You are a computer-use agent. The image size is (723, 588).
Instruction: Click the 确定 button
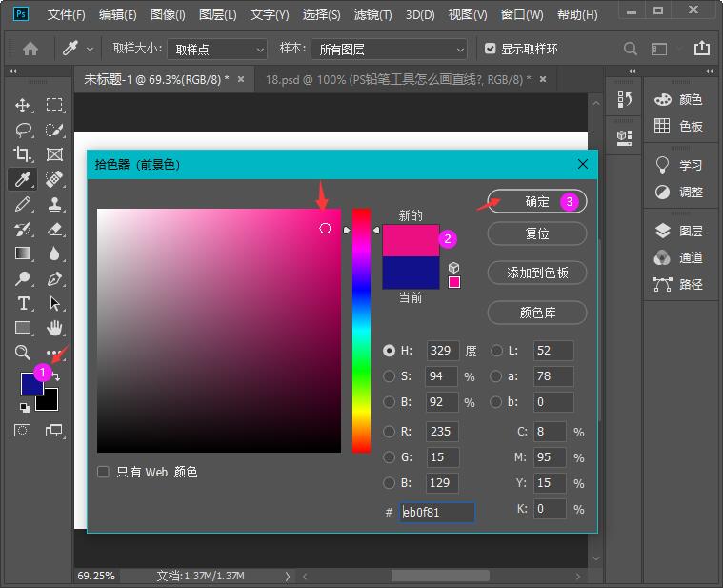pyautogui.click(x=537, y=201)
